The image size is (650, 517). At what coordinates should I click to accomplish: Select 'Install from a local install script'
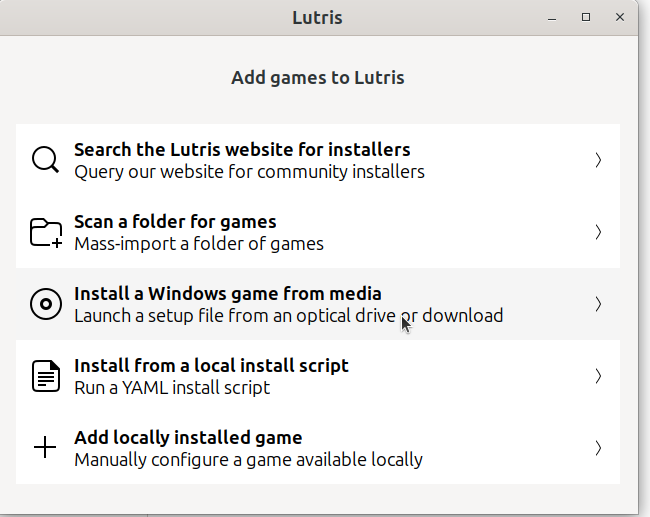[211, 366]
